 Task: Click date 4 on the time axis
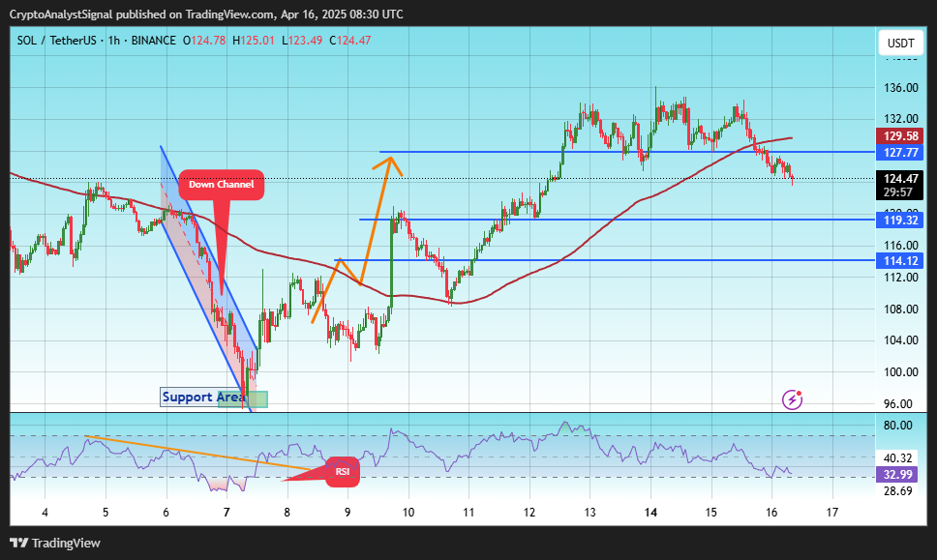pos(45,513)
